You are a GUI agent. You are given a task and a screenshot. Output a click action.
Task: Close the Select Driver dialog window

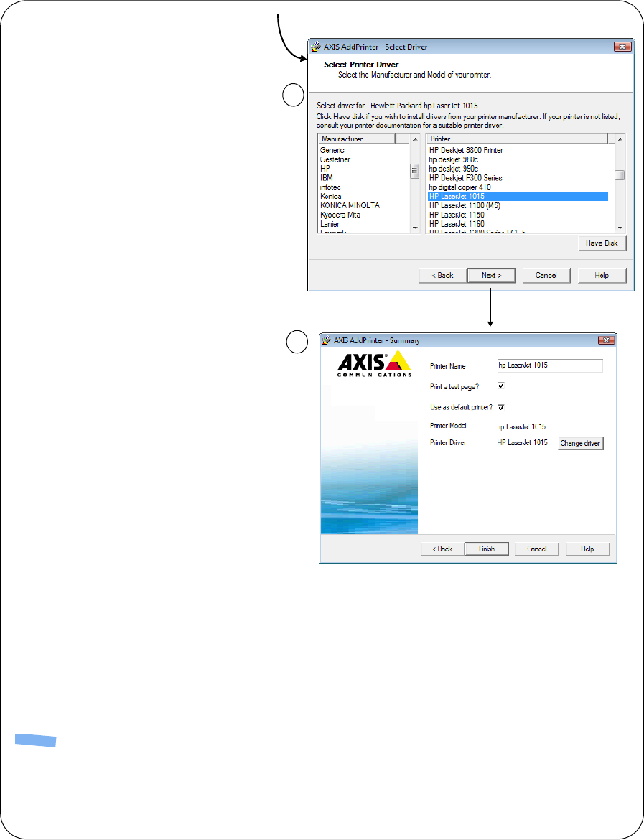point(622,47)
